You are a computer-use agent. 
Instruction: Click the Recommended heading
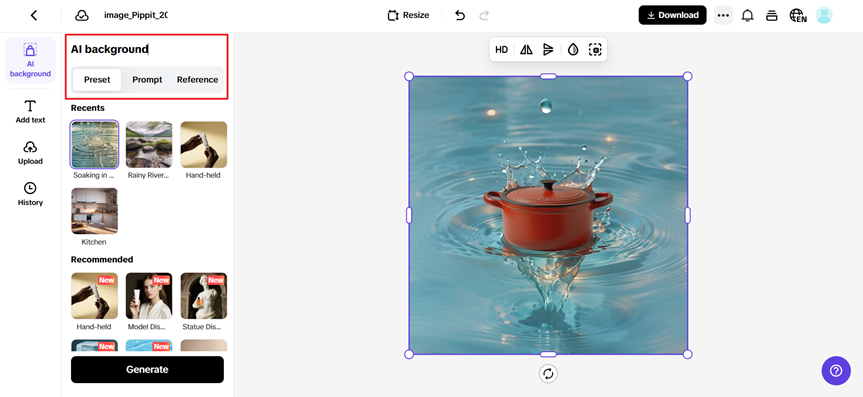pyautogui.click(x=102, y=259)
